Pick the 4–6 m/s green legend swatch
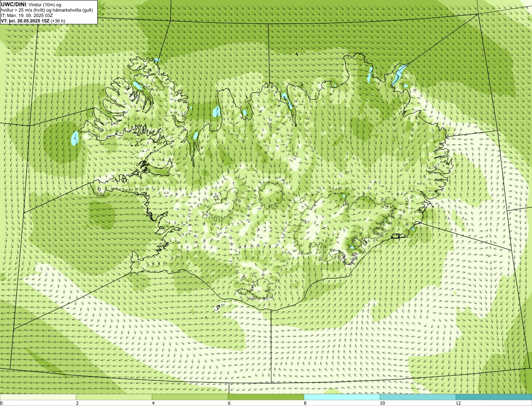 click(190, 397)
